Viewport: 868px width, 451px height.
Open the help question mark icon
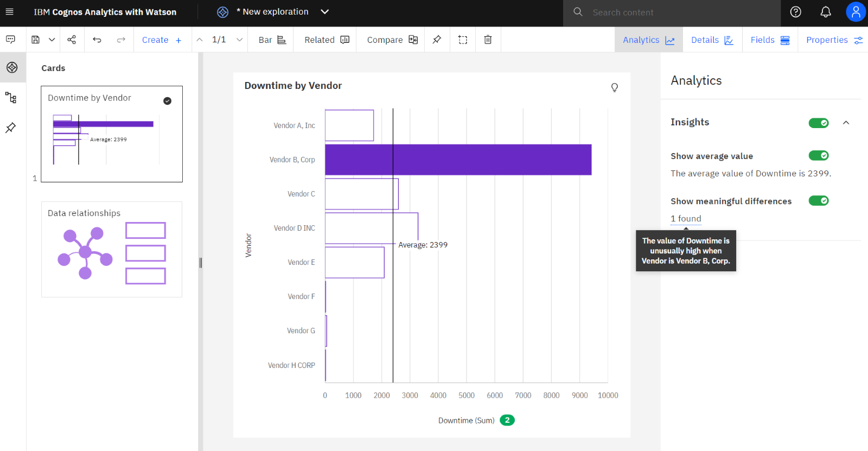coord(795,12)
